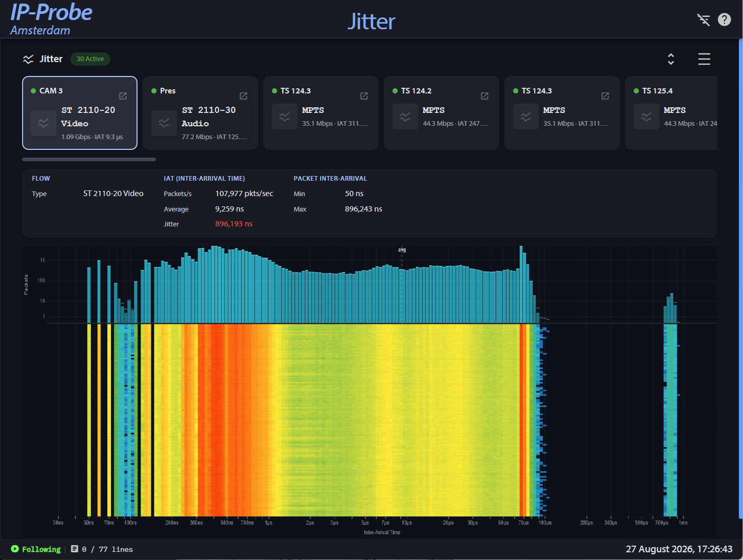Click the log lines icon in status bar
This screenshot has width=743, height=560.
74,549
